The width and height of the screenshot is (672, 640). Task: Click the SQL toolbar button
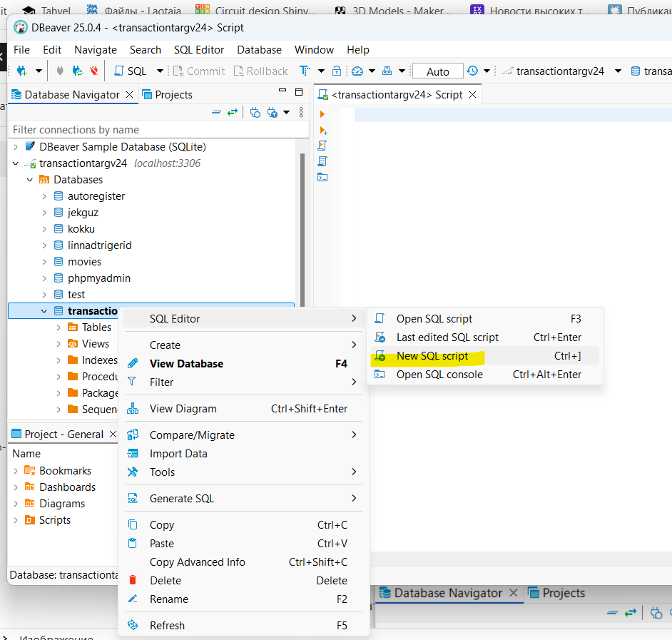click(131, 71)
